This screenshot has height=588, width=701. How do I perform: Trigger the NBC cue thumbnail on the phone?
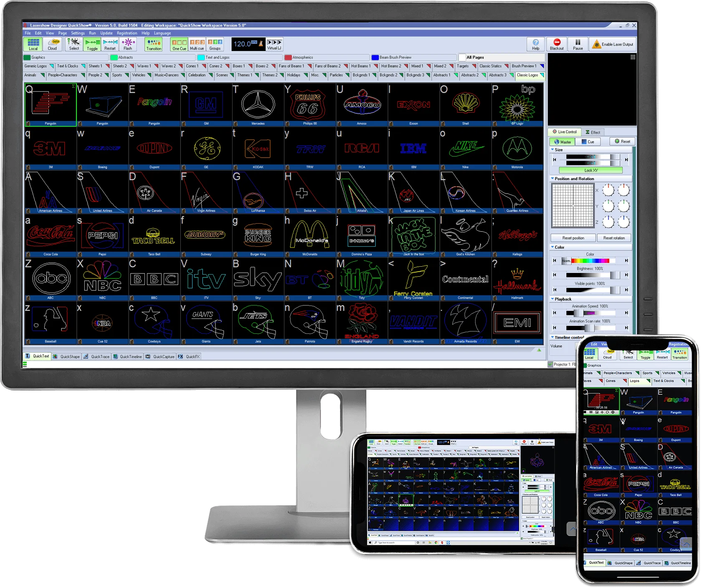coord(638,511)
